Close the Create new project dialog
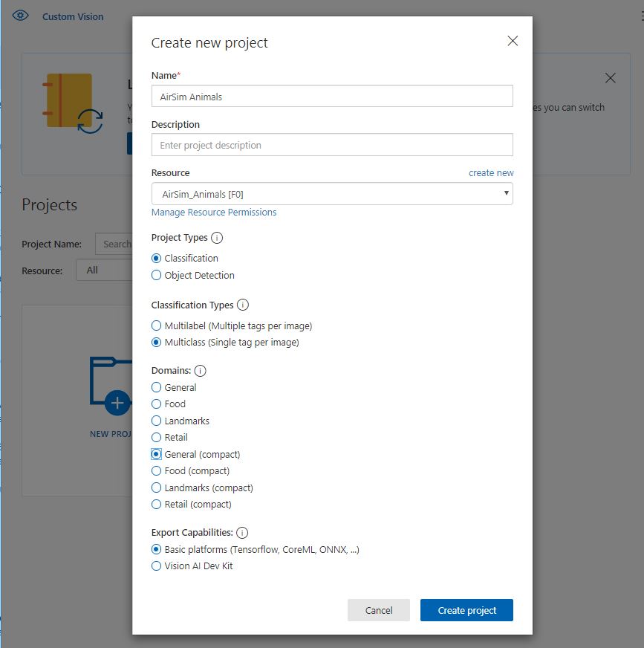This screenshot has height=648, width=644. (x=513, y=41)
